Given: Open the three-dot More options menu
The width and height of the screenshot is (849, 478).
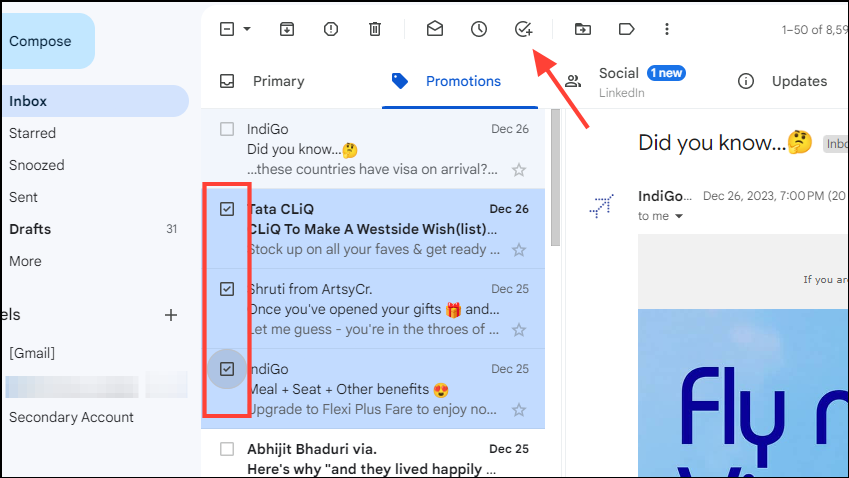Looking at the screenshot, I should pos(667,29).
